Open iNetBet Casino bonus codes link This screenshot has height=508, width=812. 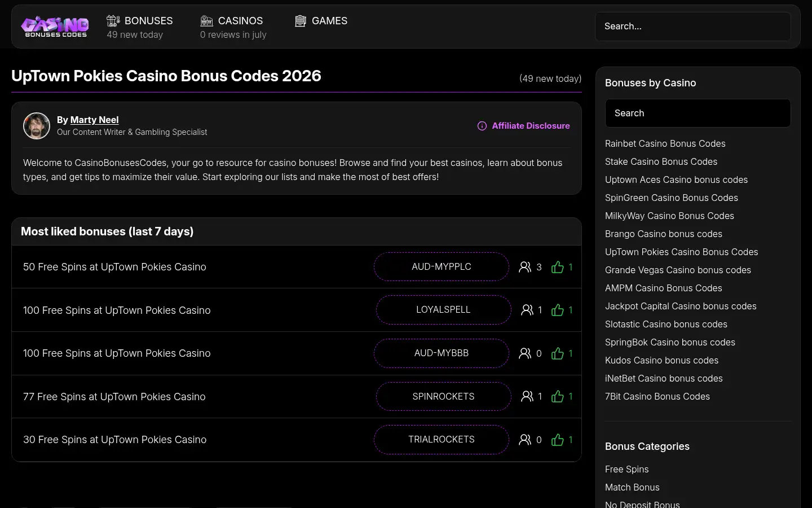click(664, 379)
